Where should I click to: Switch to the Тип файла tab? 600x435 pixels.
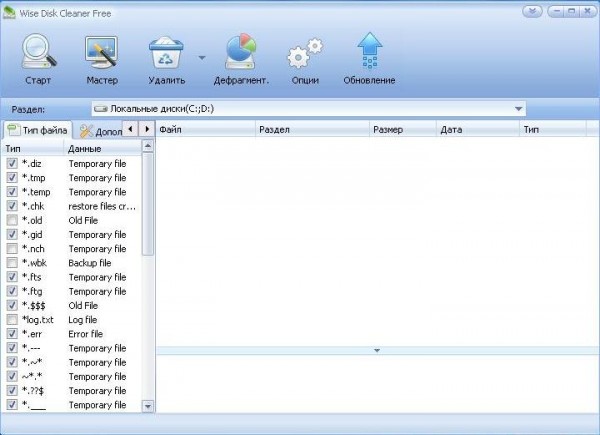click(37, 130)
